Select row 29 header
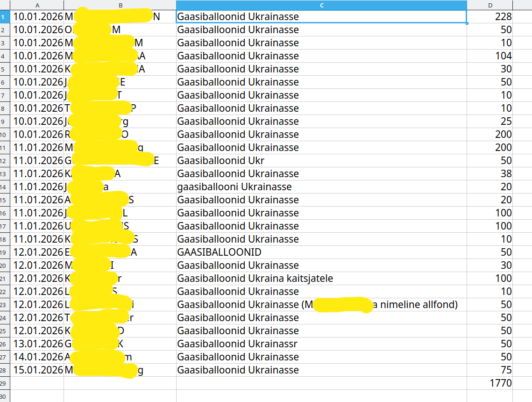 point(5,383)
